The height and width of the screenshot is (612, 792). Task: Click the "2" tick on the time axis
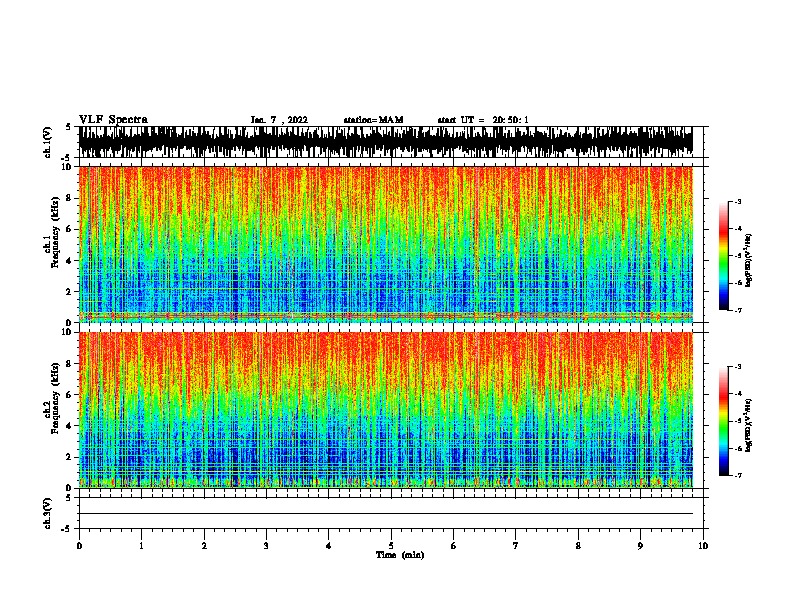tap(204, 546)
